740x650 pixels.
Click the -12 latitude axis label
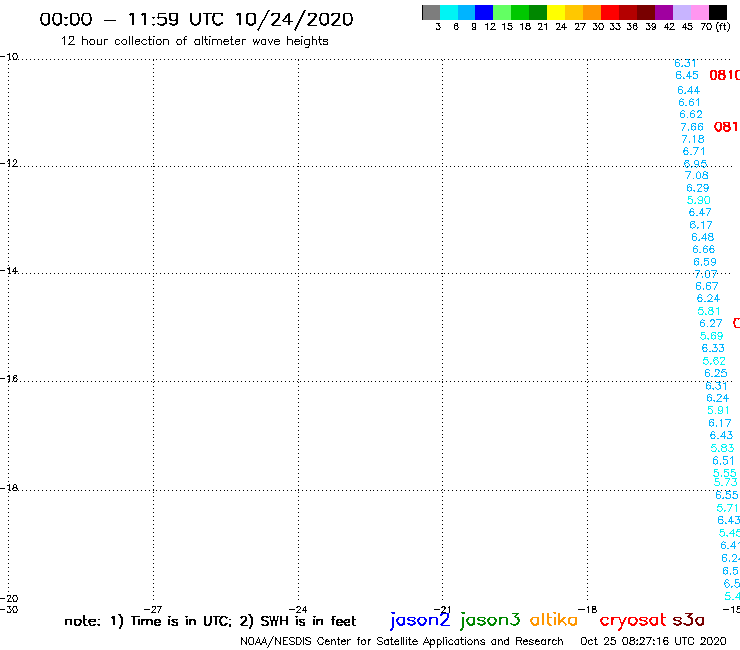(9, 163)
